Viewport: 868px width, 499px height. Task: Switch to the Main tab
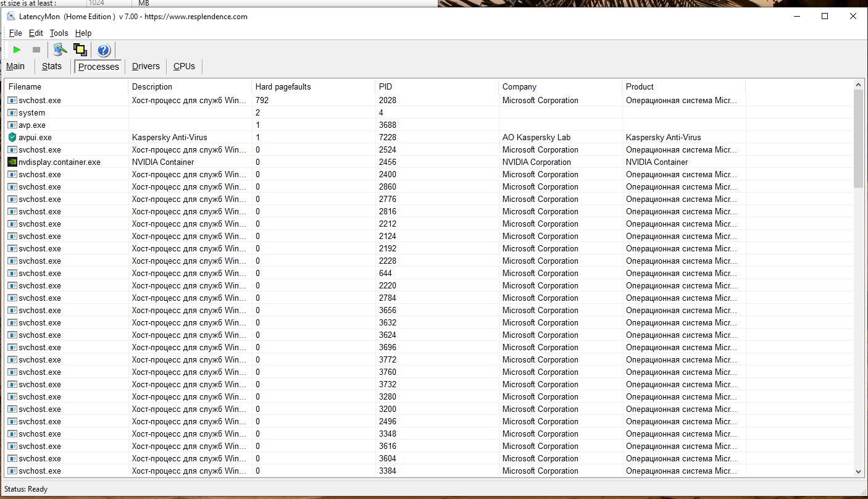click(15, 66)
